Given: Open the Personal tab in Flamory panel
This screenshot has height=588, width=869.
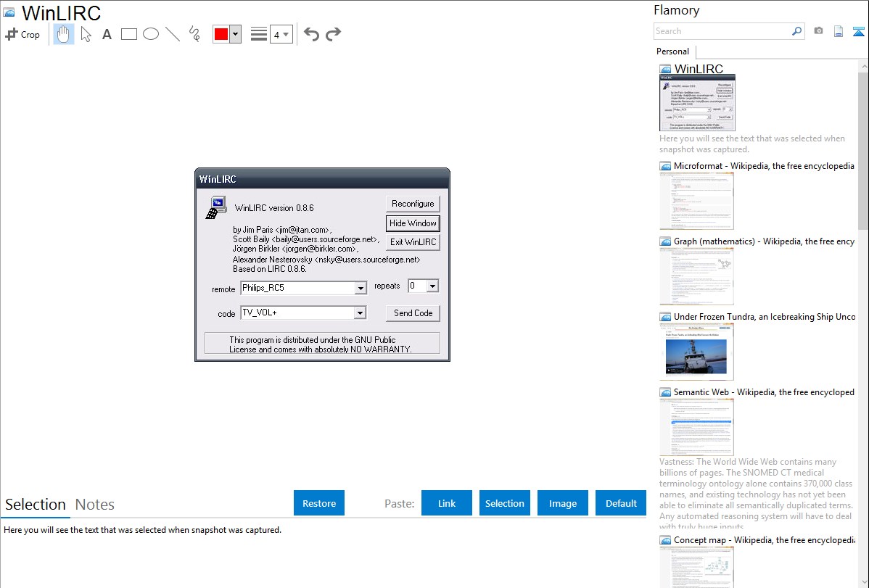Looking at the screenshot, I should click(x=672, y=51).
